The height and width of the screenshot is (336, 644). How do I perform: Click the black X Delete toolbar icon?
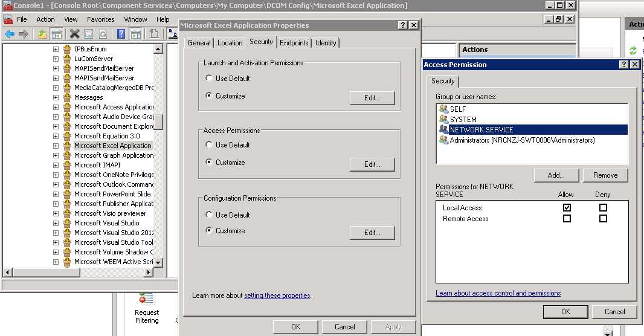pos(74,34)
